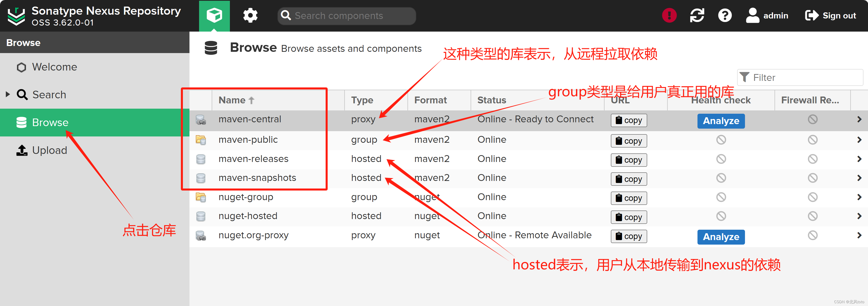This screenshot has height=306, width=868.
Task: Select Browse in the sidebar
Action: 95,122
